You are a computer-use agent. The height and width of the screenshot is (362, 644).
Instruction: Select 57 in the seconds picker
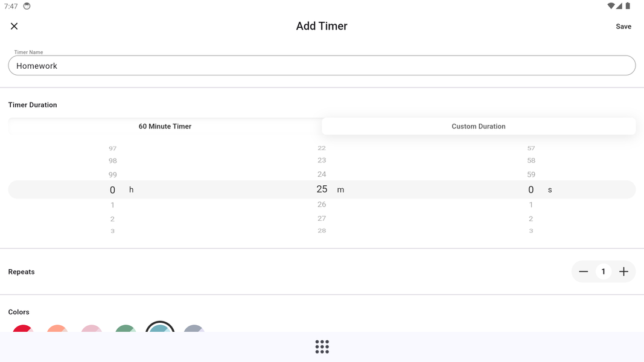click(x=531, y=148)
